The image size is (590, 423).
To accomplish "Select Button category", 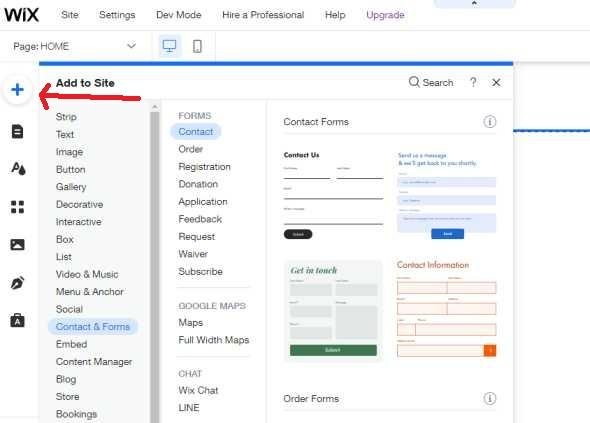I will [70, 169].
